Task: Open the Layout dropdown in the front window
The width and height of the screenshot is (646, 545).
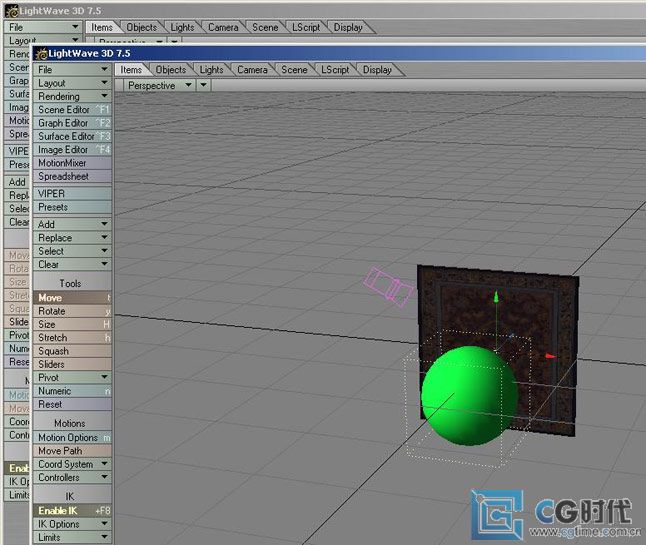Action: click(x=72, y=83)
